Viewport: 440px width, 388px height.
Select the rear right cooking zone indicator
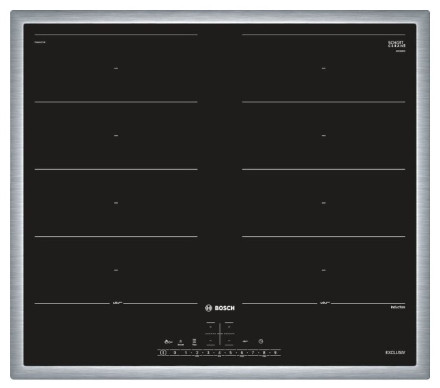229,326
